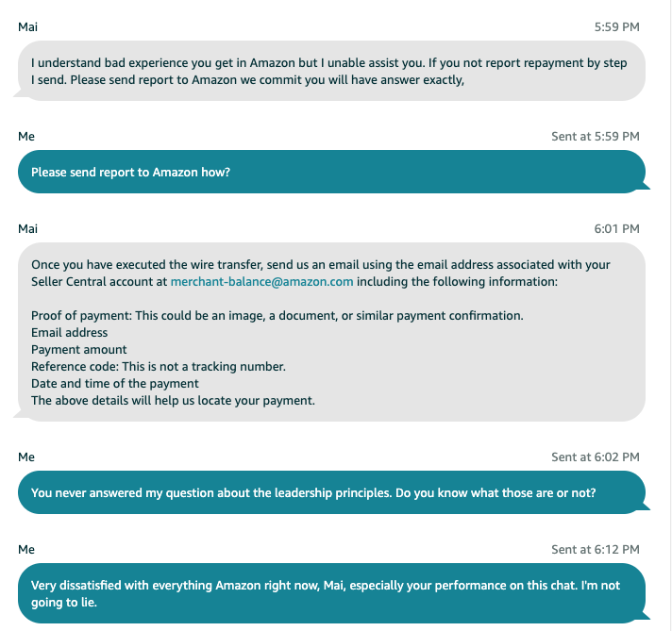672x631 pixels.
Task: Click the 'Payment amount' line in Mai's message
Action: (79, 350)
